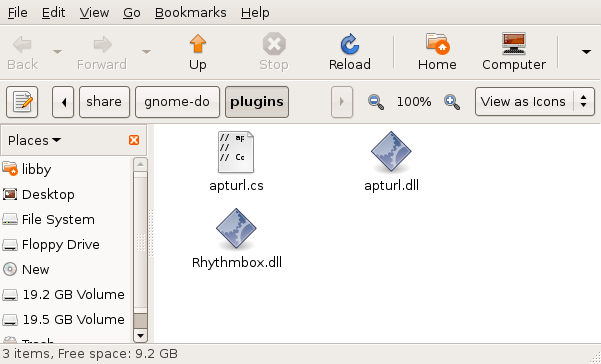601x364 pixels.
Task: Navigate to the gnome-do path button
Action: pos(177,102)
